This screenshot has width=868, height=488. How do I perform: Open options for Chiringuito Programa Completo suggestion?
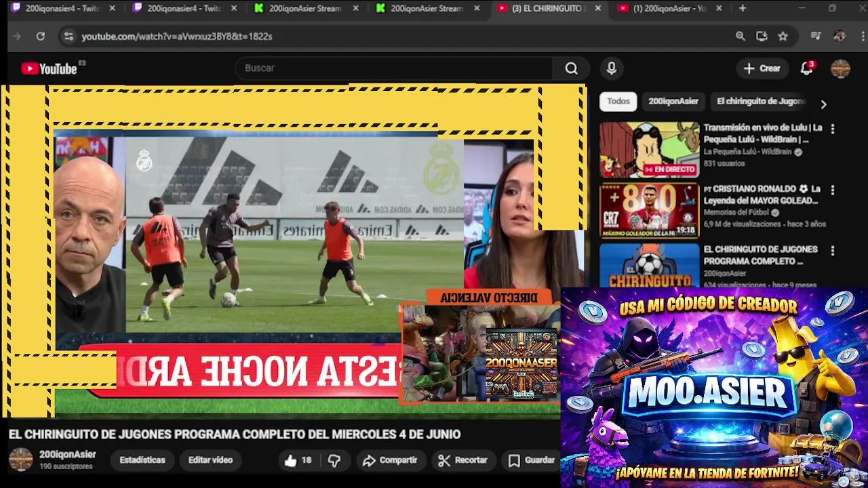(x=833, y=250)
